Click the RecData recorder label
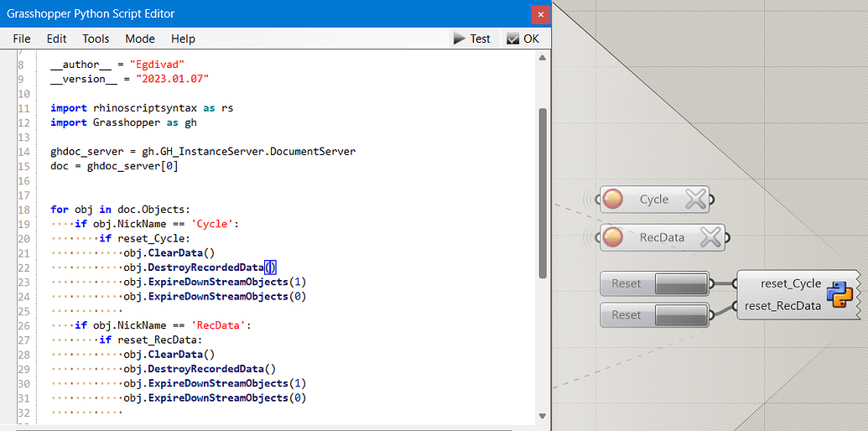Viewport: 868px width, 431px height. coord(662,237)
